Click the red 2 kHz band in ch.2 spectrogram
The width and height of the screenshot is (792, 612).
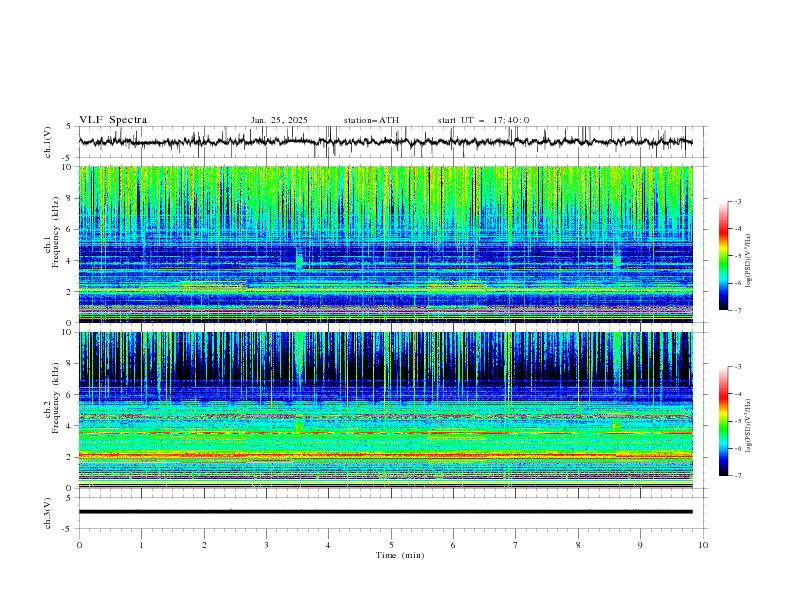385,455
